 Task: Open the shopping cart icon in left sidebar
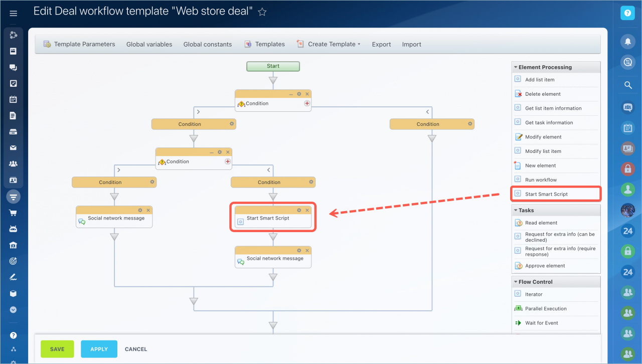14,213
